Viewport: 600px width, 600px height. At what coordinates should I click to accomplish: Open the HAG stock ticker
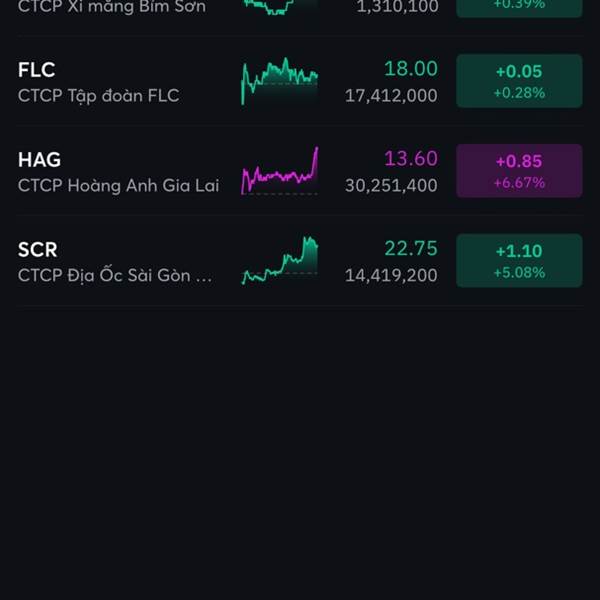(39, 160)
